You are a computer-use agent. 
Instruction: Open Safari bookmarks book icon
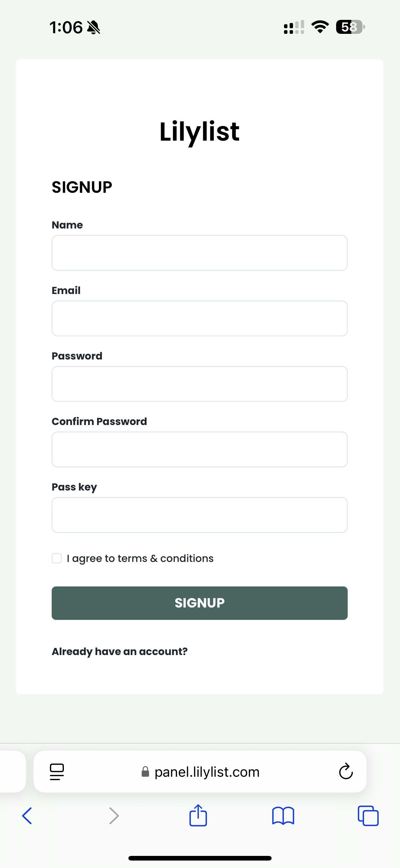283,816
